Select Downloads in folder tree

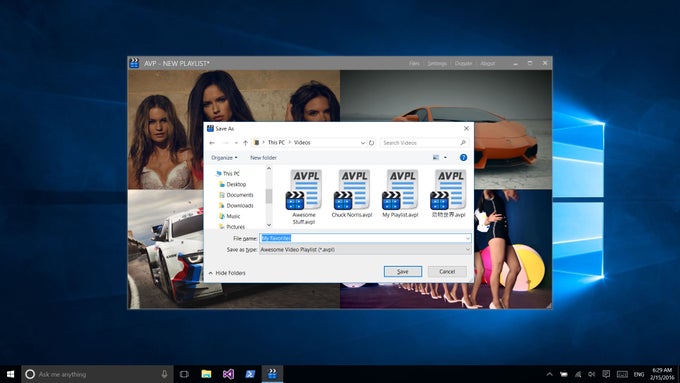tap(236, 206)
